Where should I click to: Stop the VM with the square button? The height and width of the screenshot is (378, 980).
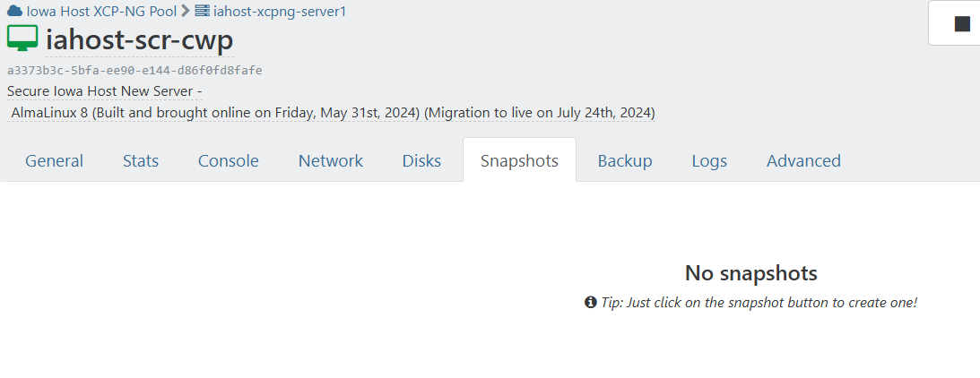(x=962, y=24)
